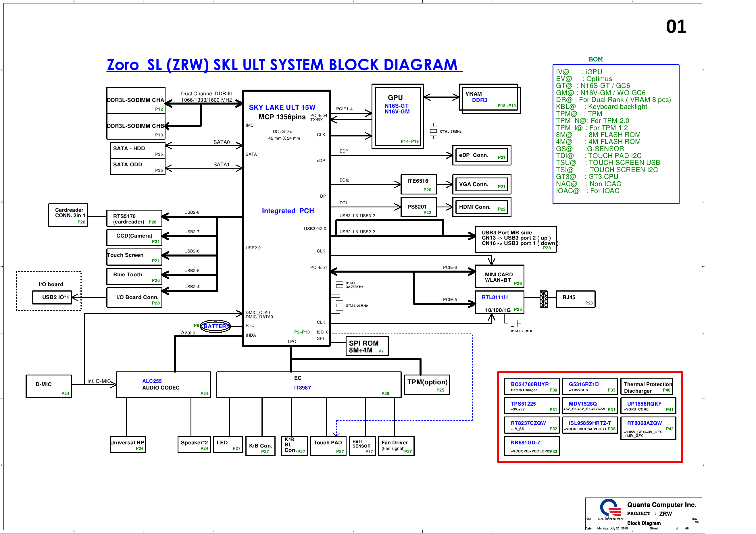Click the SKY LAKE ULT 15W label

282,107
